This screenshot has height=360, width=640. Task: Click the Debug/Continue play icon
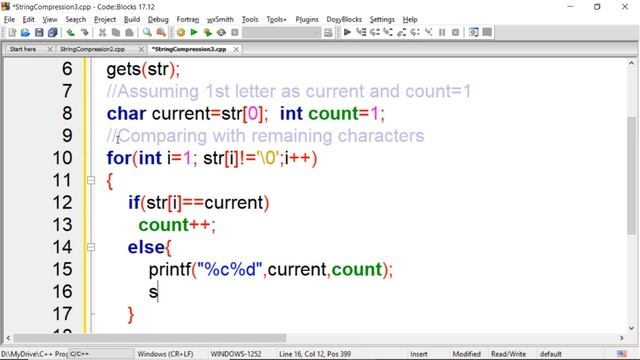[x=347, y=32]
